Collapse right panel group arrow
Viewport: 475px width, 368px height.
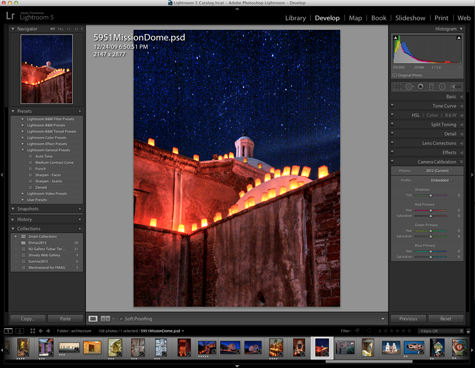coord(472,175)
